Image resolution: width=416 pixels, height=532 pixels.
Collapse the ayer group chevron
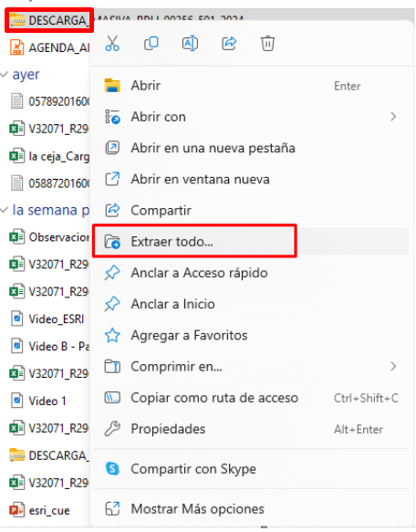tap(5, 74)
